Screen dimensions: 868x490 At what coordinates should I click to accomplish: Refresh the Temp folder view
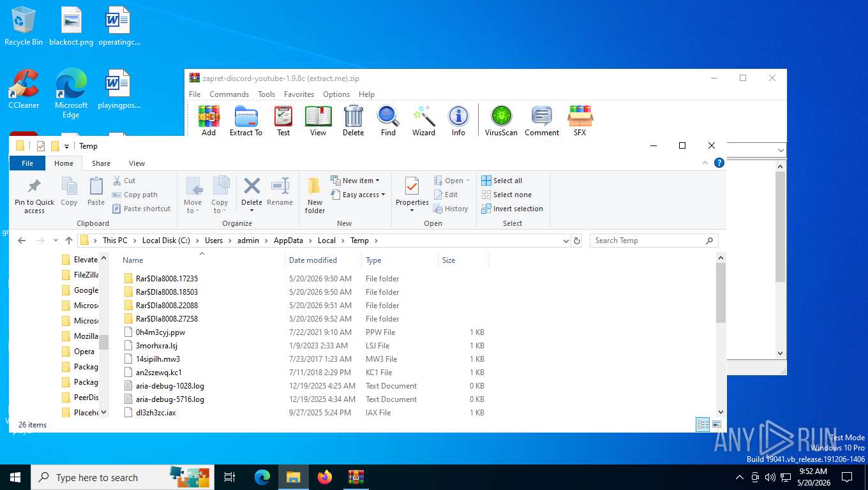tap(578, 241)
